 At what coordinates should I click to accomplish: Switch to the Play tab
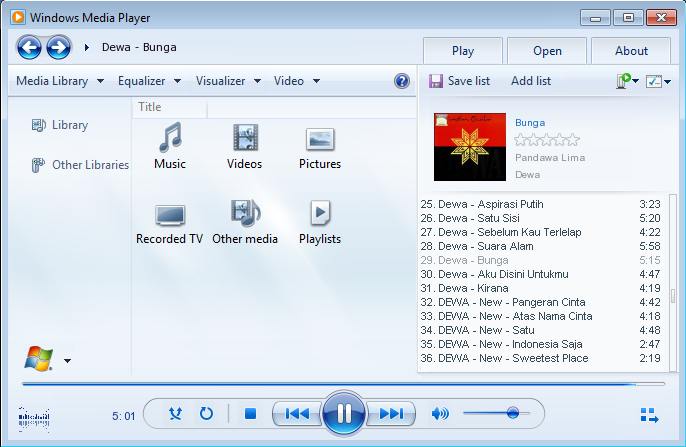click(463, 51)
